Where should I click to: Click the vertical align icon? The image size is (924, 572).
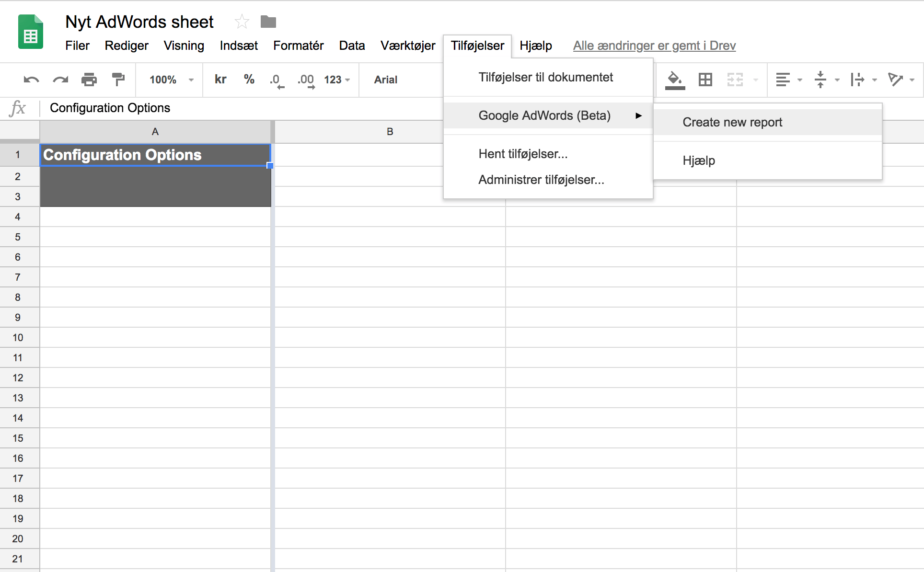point(820,80)
